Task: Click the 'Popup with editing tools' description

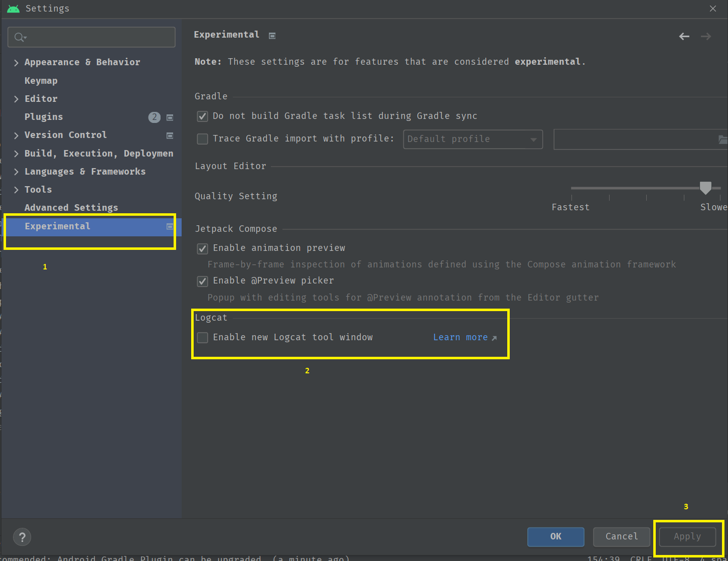Action: coord(403,298)
